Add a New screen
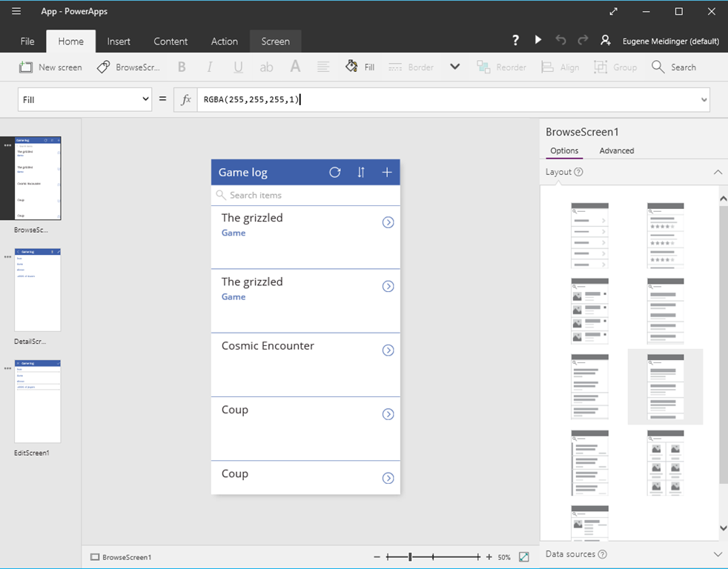This screenshot has height=569, width=728. (50, 67)
